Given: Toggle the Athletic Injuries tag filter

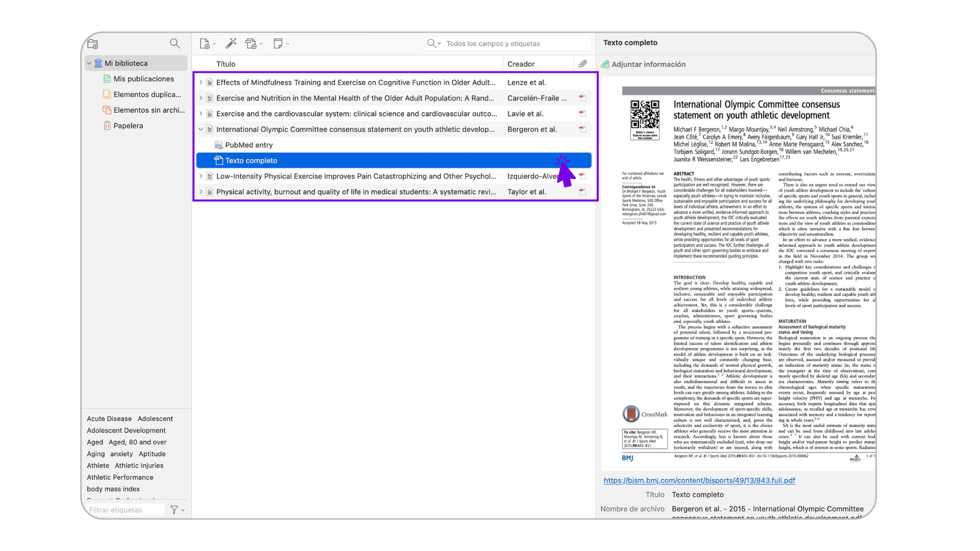Looking at the screenshot, I should (139, 466).
